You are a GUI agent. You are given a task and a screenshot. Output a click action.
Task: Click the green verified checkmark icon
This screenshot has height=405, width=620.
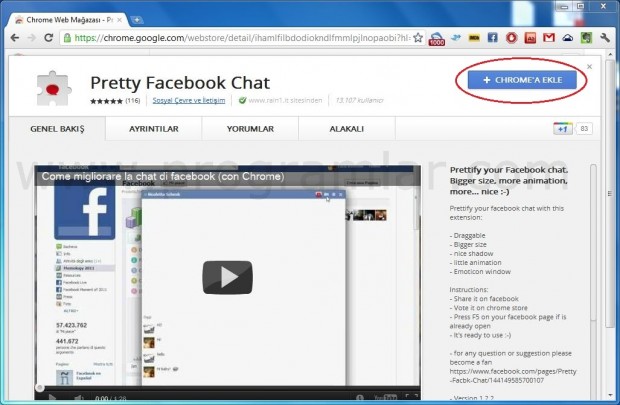pyautogui.click(x=242, y=100)
